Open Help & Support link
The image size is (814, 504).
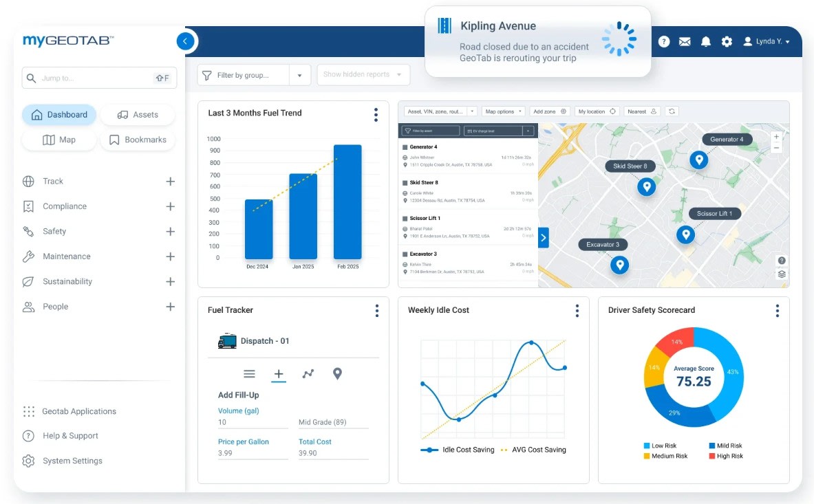click(x=70, y=436)
